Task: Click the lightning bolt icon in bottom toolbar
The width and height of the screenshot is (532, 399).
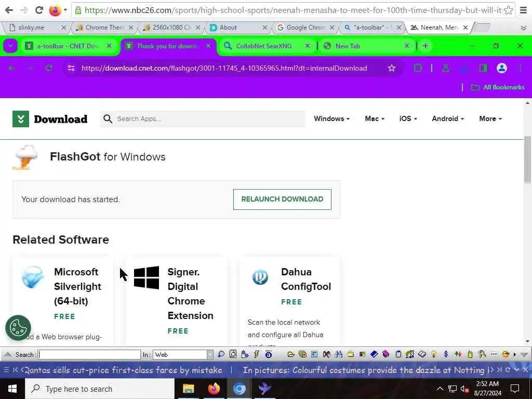Action: (257, 354)
